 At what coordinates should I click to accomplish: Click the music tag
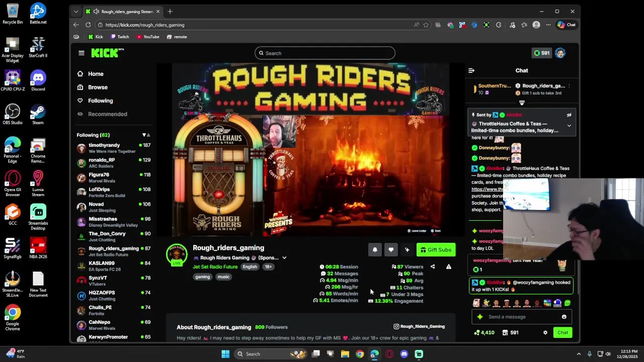tap(223, 277)
